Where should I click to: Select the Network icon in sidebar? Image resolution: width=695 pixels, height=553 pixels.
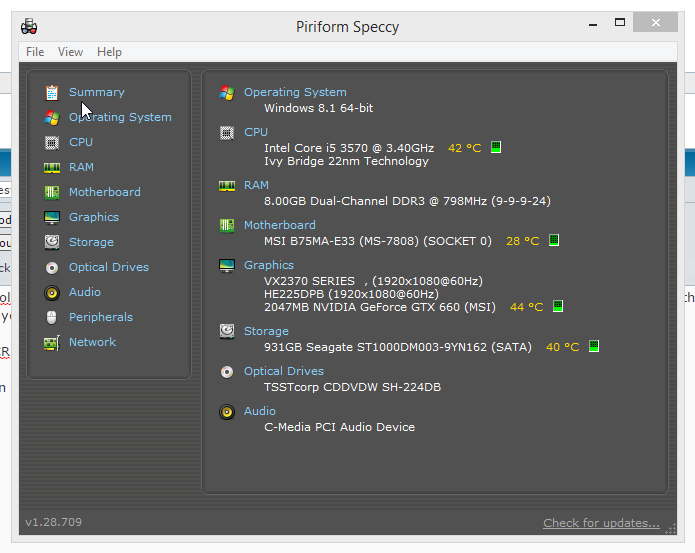52,342
